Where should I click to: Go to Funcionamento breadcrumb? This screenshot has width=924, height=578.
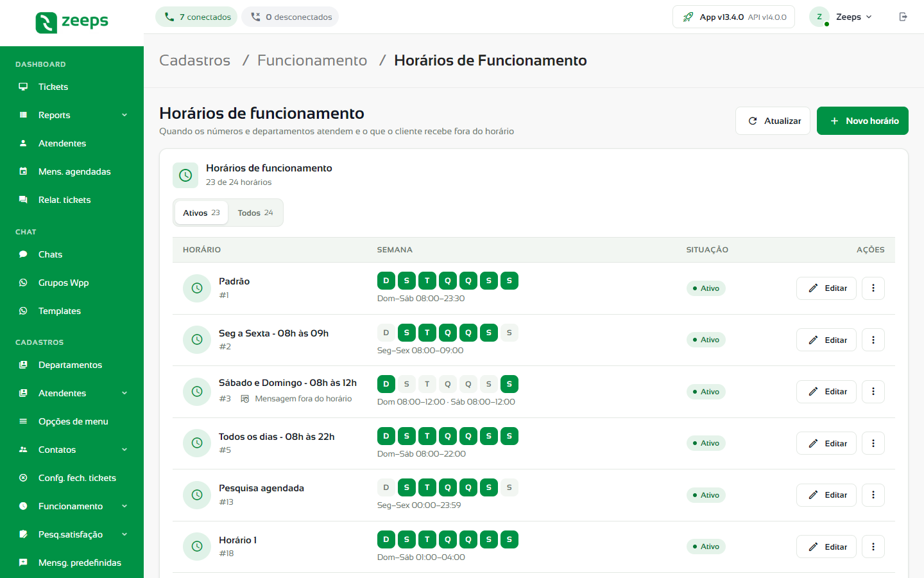[x=312, y=60]
